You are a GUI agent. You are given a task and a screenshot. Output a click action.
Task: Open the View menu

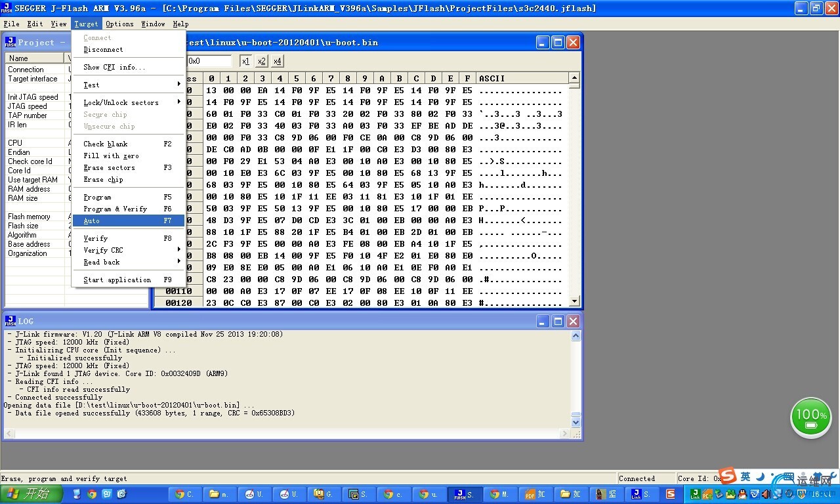(x=59, y=24)
